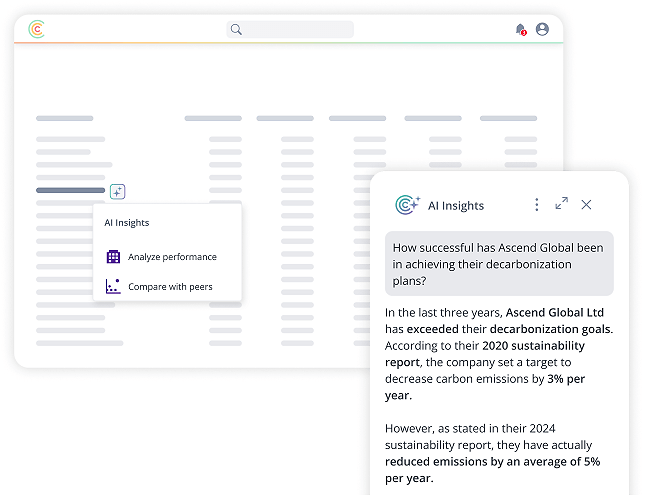Open the three-dot options in AI Insights panel

(536, 204)
